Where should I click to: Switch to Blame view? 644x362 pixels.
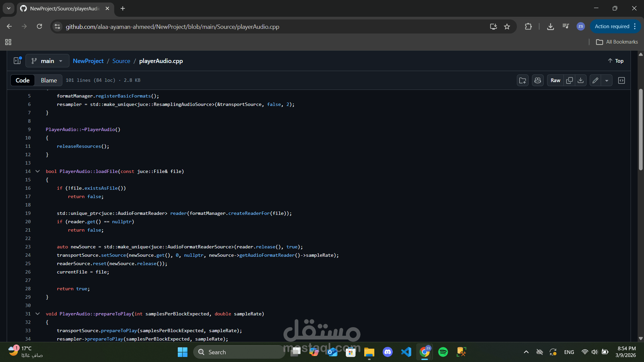click(49, 80)
